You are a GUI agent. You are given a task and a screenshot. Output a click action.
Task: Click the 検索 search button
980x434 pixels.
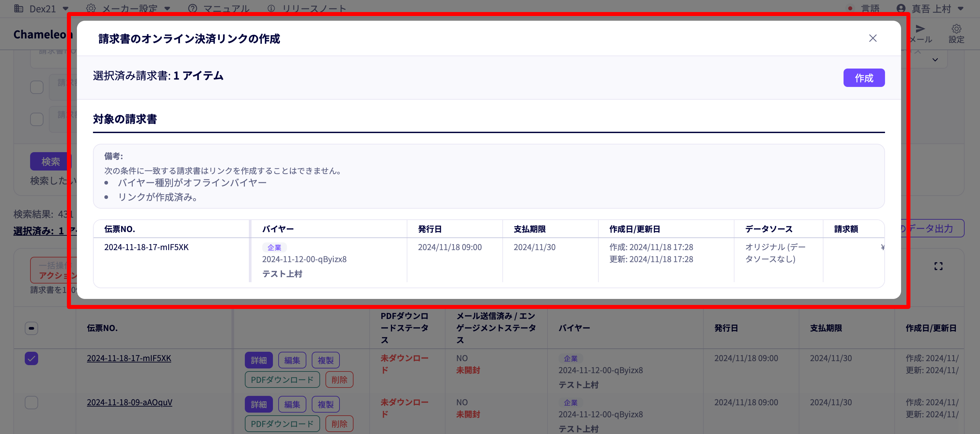(x=50, y=161)
